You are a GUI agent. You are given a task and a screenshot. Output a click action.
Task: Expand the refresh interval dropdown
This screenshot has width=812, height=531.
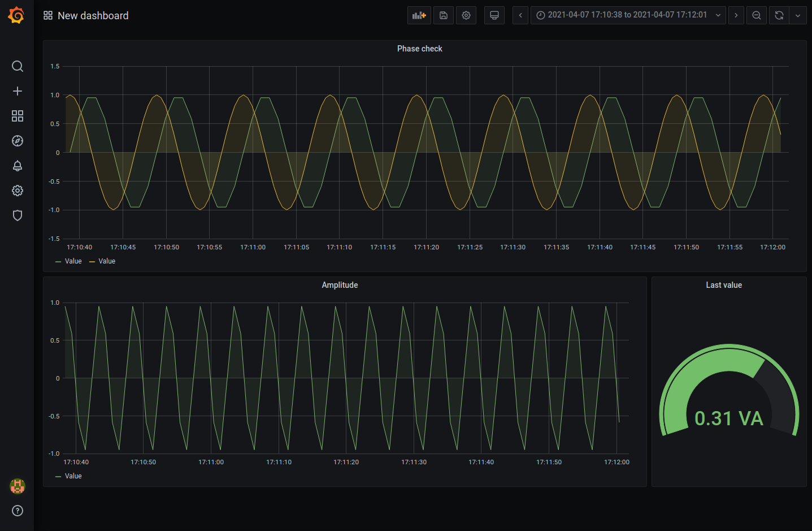798,15
